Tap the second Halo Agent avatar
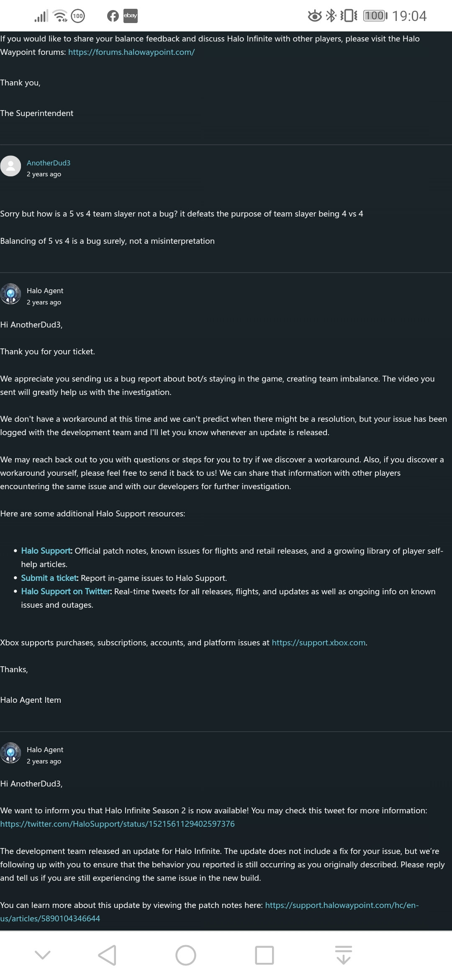Image resolution: width=452 pixels, height=980 pixels. click(x=11, y=753)
